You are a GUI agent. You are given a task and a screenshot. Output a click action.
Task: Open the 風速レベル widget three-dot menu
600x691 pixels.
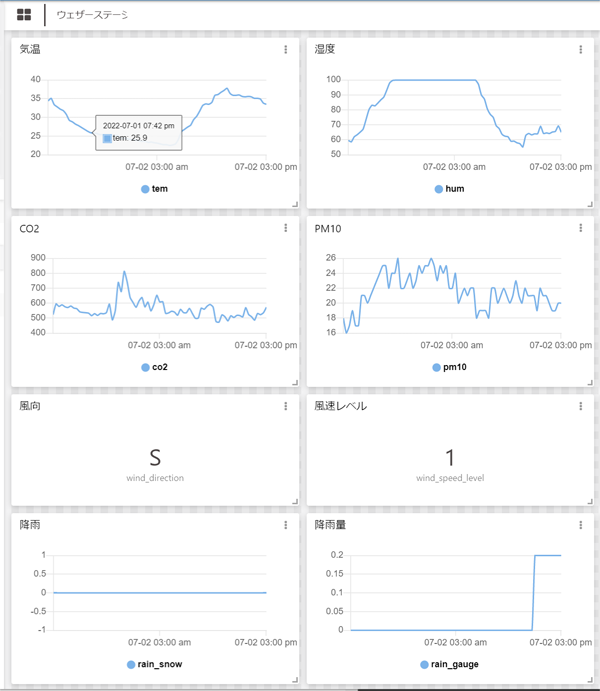[x=581, y=406]
